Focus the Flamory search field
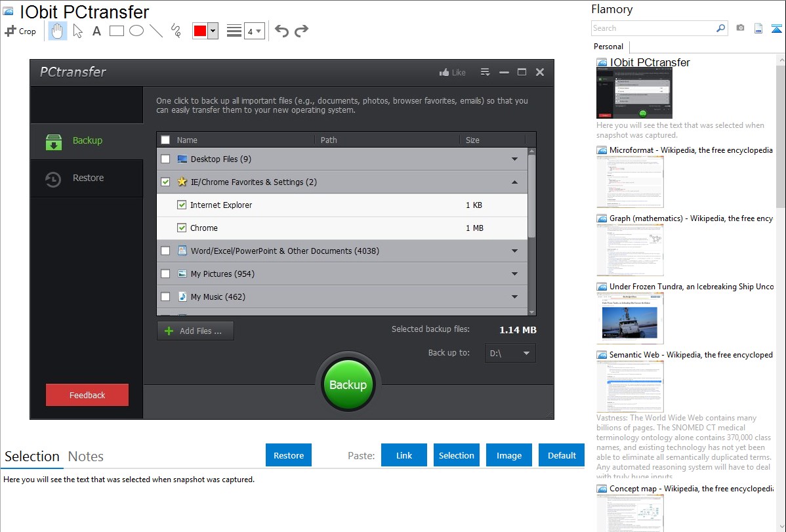This screenshot has height=532, width=786. (653, 28)
